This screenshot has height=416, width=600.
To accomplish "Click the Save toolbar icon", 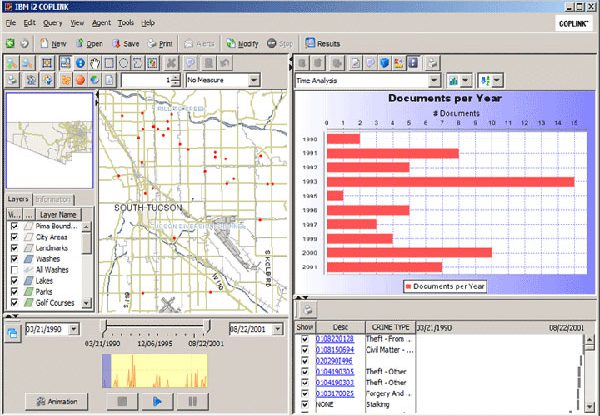I will (126, 44).
